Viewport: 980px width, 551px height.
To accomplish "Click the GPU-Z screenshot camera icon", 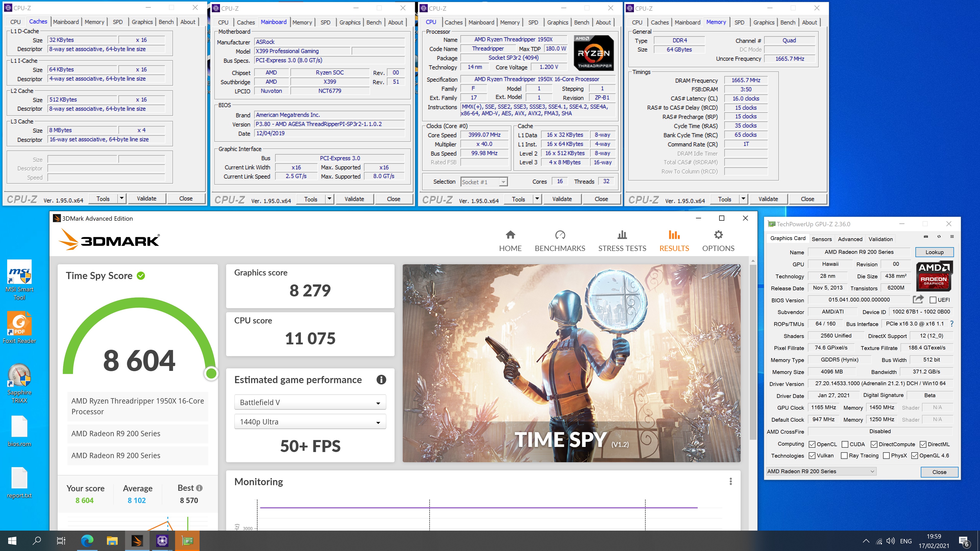I will tap(926, 236).
